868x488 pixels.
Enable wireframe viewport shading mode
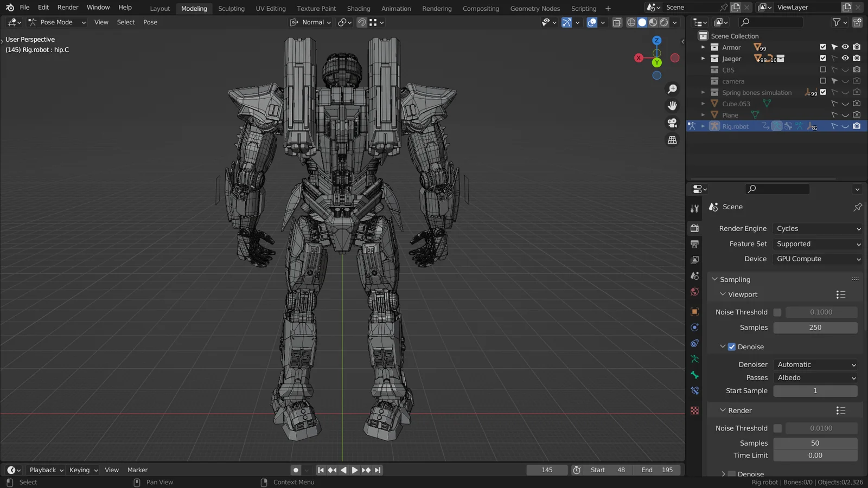(x=631, y=22)
